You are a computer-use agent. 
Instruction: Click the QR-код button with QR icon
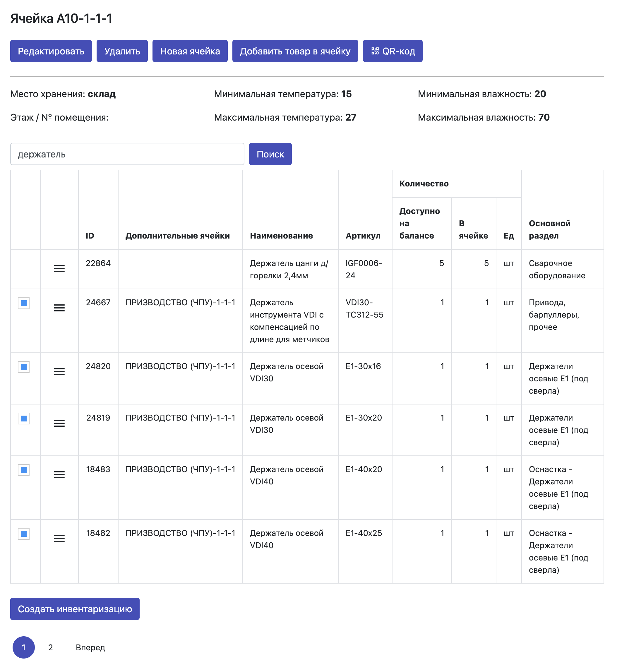tap(392, 51)
